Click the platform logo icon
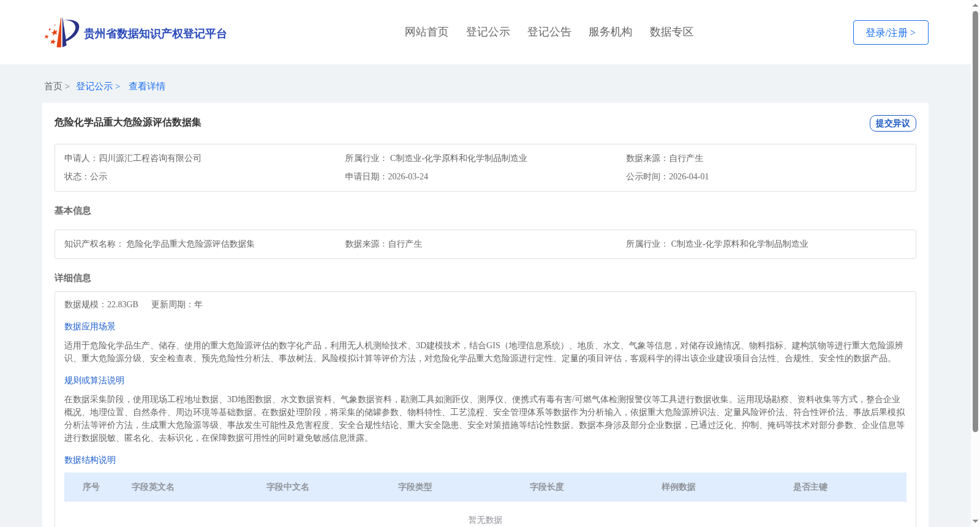 click(x=61, y=32)
